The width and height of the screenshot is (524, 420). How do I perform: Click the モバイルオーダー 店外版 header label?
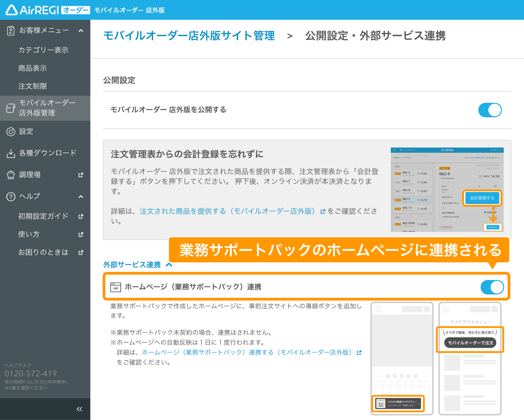[x=129, y=10]
